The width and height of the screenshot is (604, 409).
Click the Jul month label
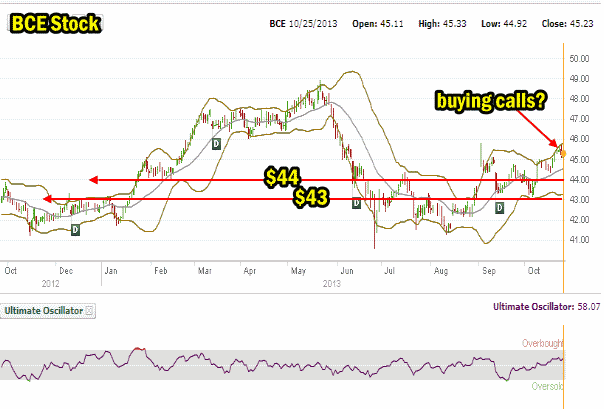tap(389, 271)
